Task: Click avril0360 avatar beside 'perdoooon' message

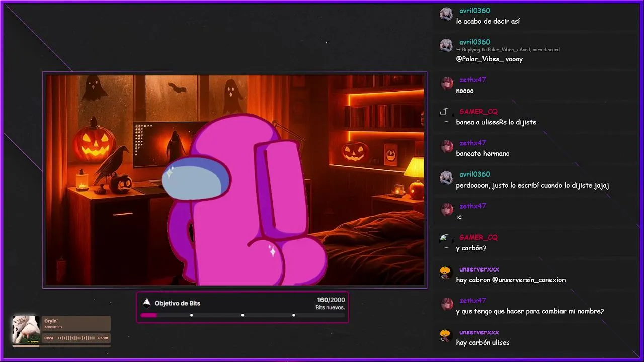Action: (x=446, y=178)
